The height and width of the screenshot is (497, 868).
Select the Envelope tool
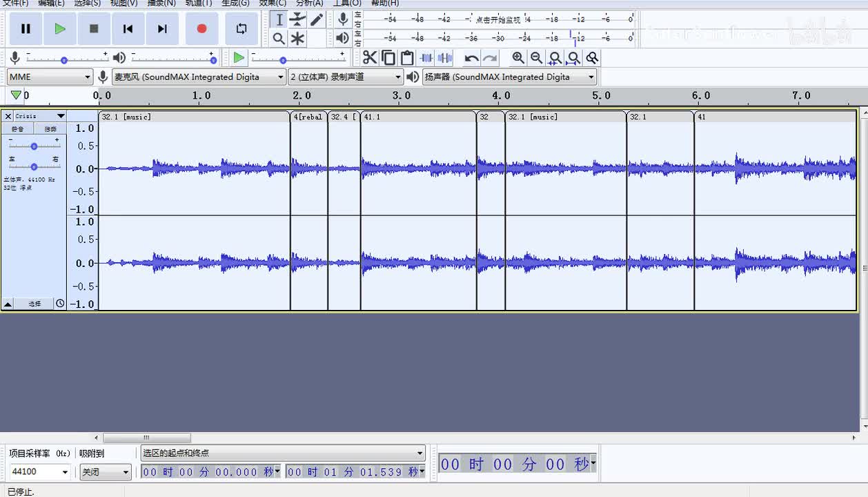297,19
